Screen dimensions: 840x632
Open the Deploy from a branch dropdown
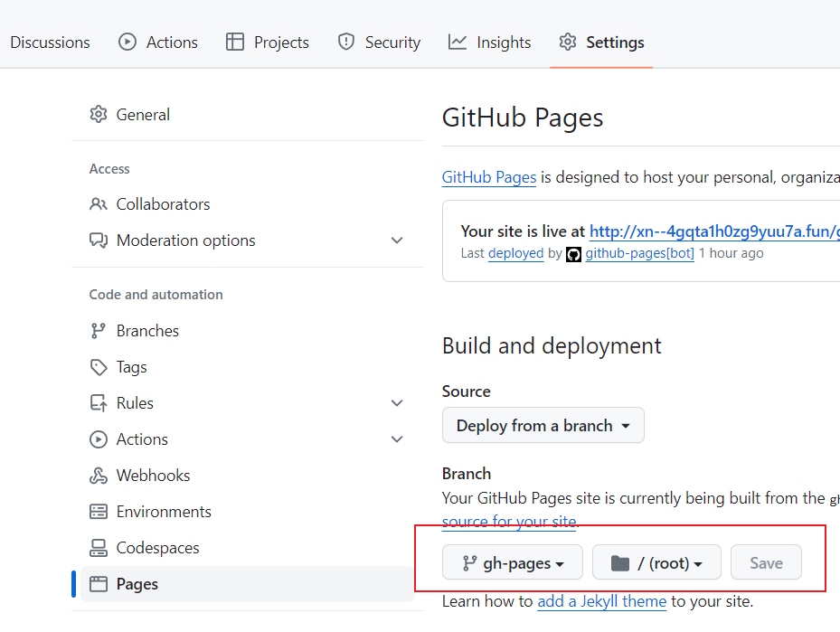[x=543, y=425]
